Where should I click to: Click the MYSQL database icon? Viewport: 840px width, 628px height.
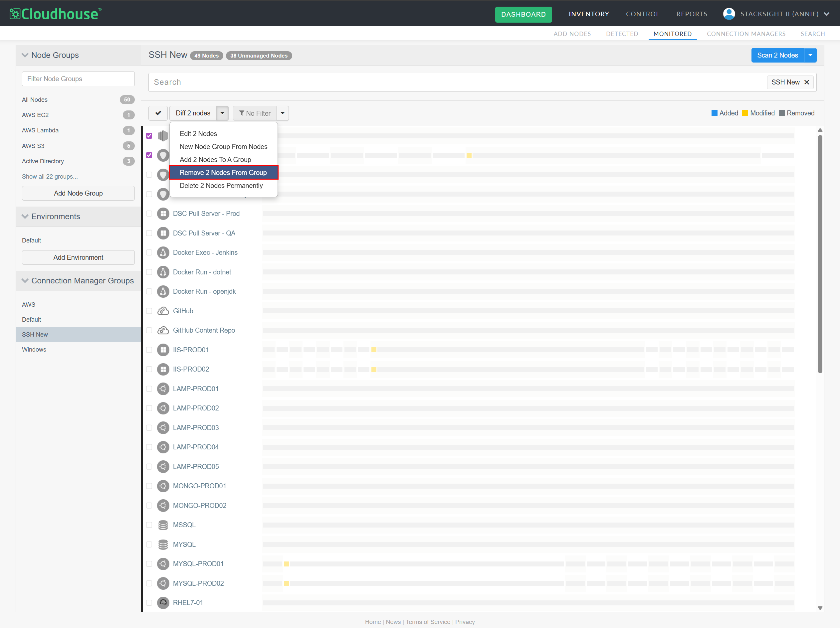pyautogui.click(x=163, y=544)
